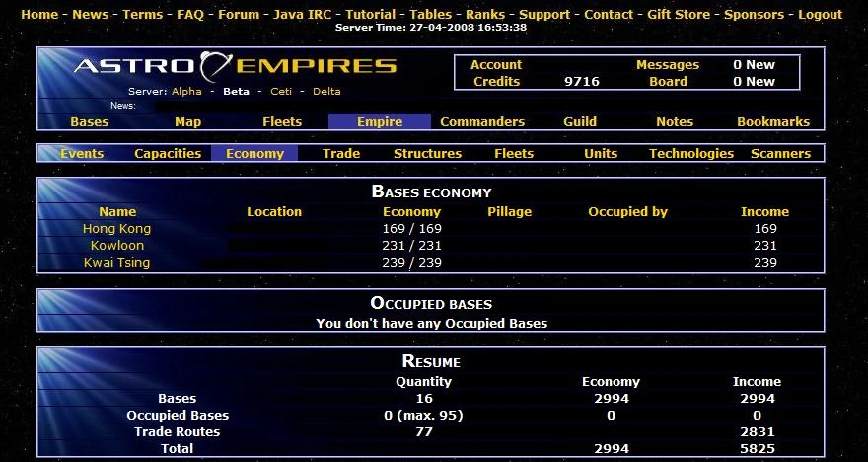
Task: Switch to the Events sub-tab
Action: tap(82, 153)
